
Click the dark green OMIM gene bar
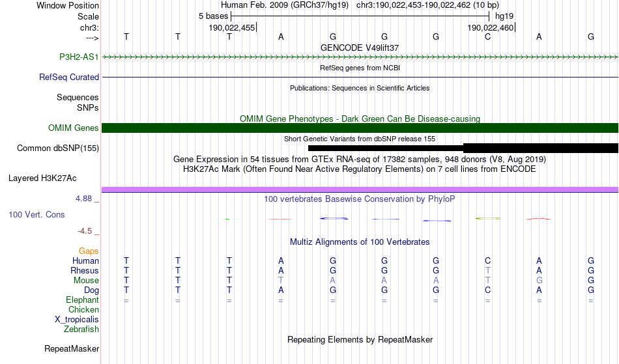click(360, 128)
